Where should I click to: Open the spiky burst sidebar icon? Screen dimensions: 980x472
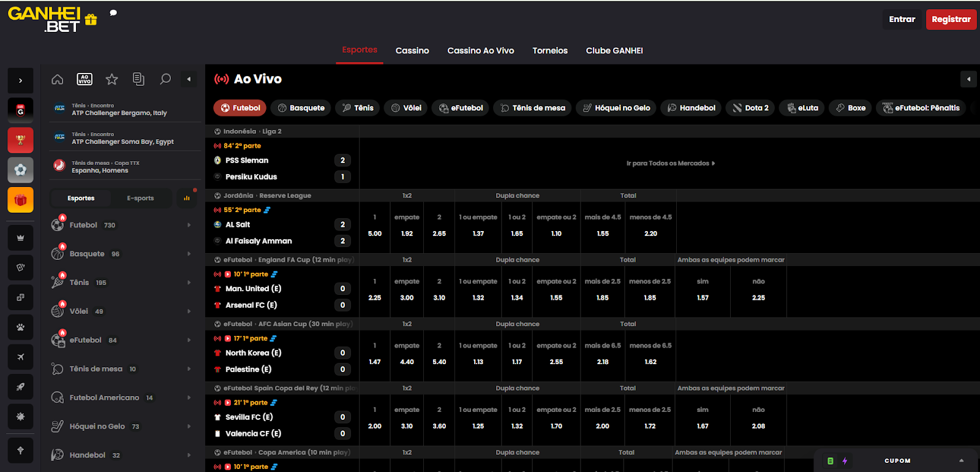tap(20, 417)
